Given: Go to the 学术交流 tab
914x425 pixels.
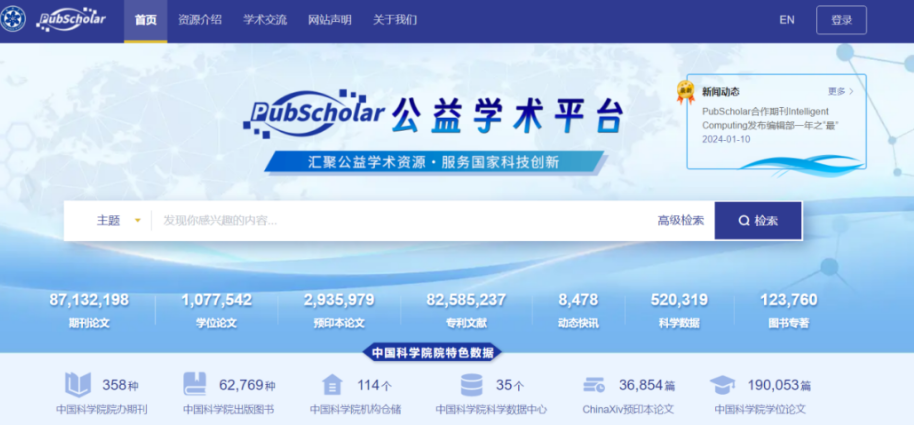Looking at the screenshot, I should (x=264, y=20).
